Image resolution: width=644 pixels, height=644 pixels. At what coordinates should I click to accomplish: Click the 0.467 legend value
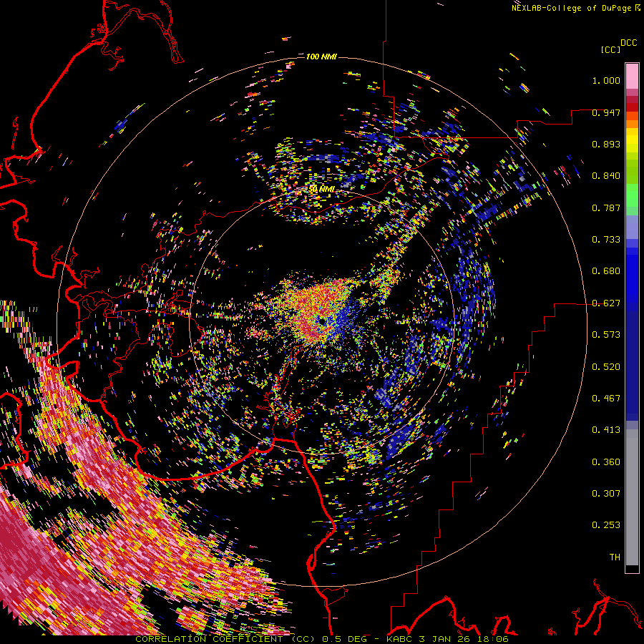point(606,399)
